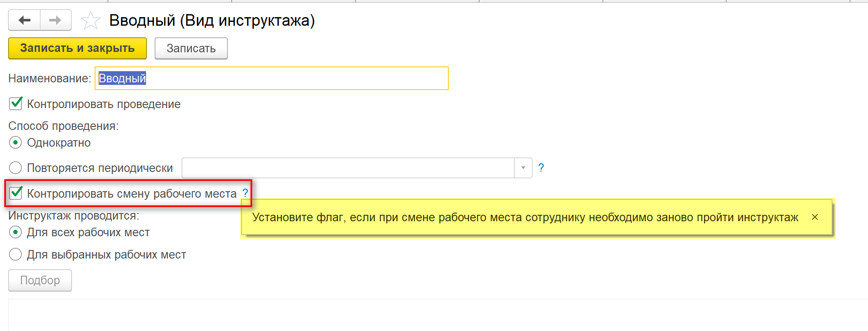868x331 pixels.
Task: Open the periodicity dropdown arrow
Action: 523,168
